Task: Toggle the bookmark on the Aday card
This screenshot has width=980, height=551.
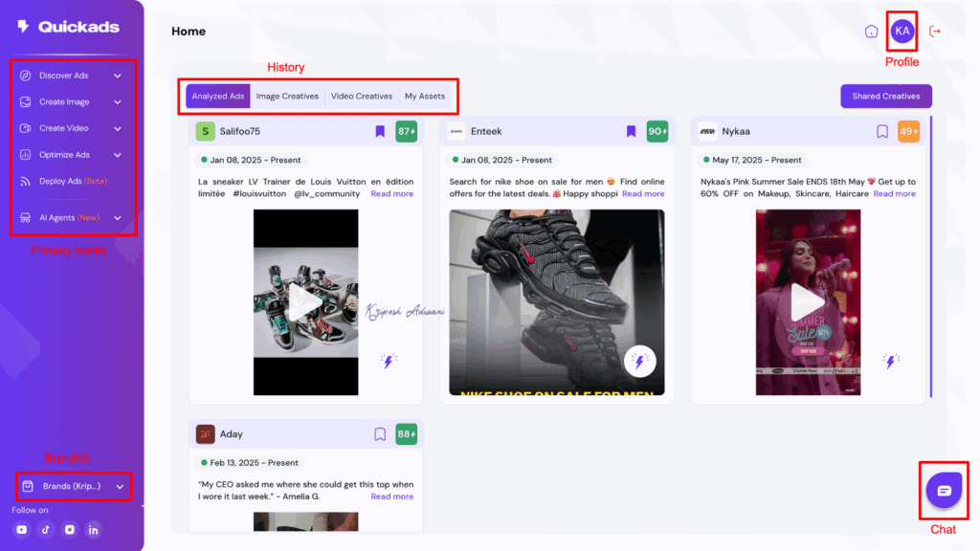Action: pyautogui.click(x=379, y=433)
